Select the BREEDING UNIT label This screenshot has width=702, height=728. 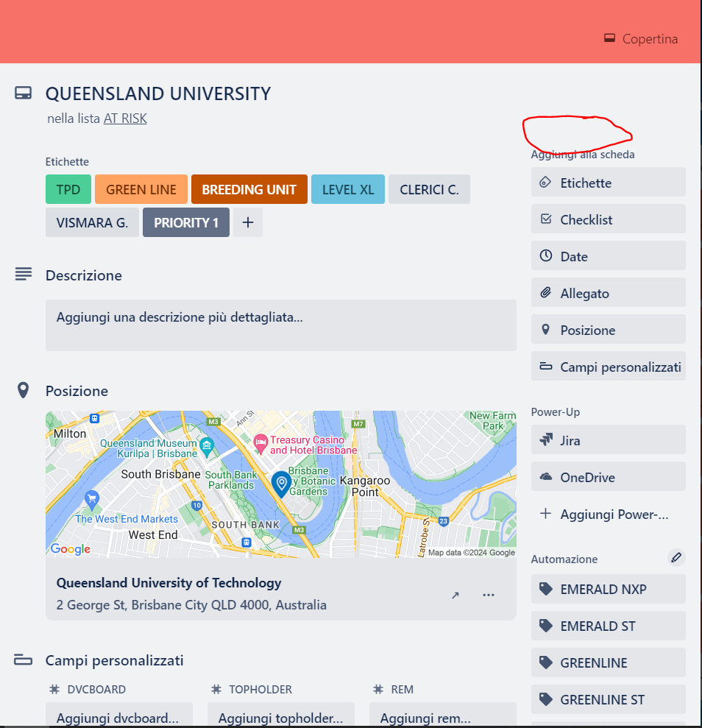coord(249,189)
